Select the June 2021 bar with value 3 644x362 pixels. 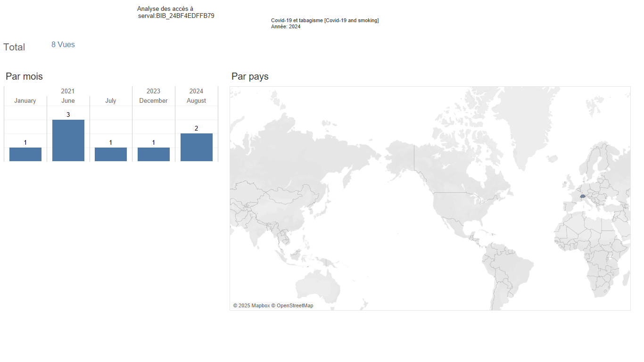pyautogui.click(x=68, y=140)
